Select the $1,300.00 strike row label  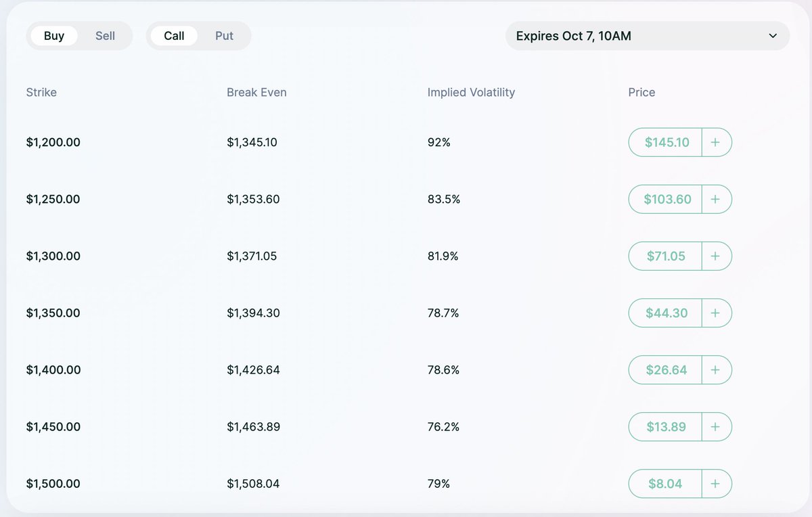(53, 256)
